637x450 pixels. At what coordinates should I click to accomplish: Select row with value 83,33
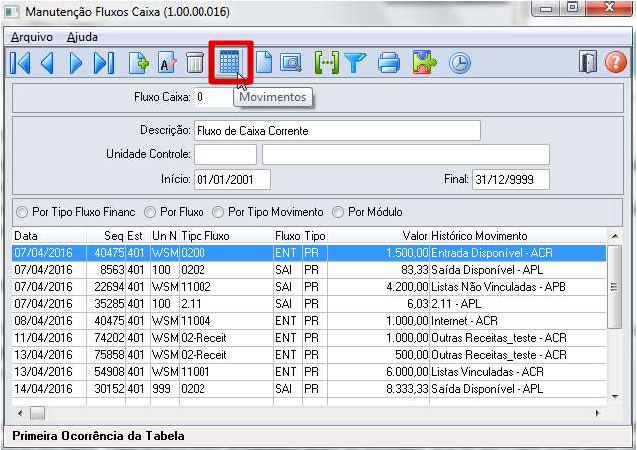click(309, 270)
